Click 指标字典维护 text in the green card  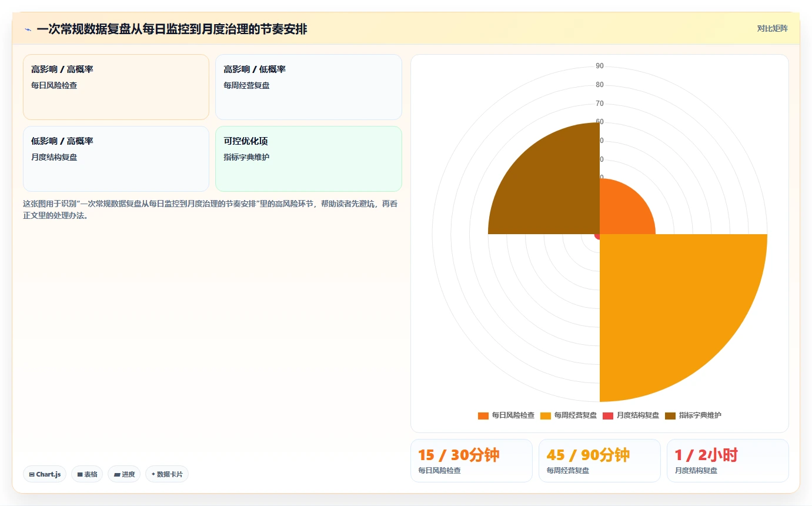246,157
